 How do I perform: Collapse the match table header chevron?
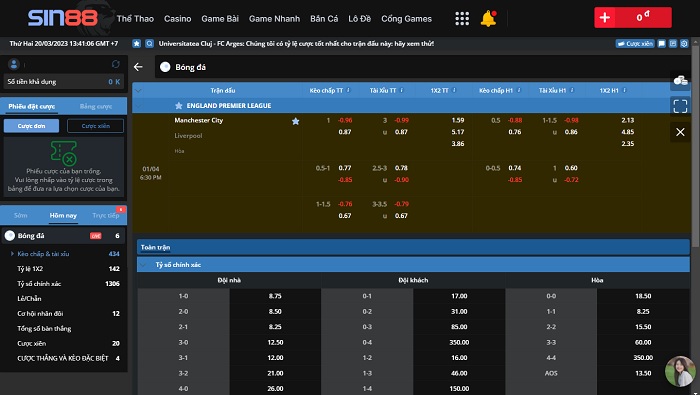(138, 91)
